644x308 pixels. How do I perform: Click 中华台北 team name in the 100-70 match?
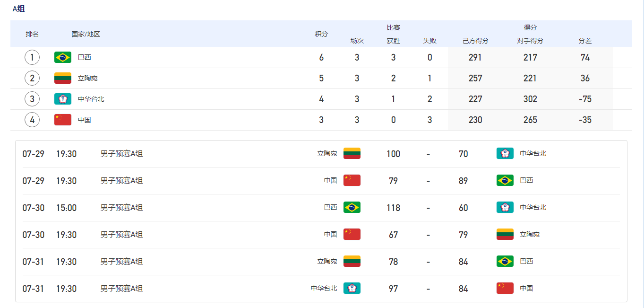click(x=533, y=154)
